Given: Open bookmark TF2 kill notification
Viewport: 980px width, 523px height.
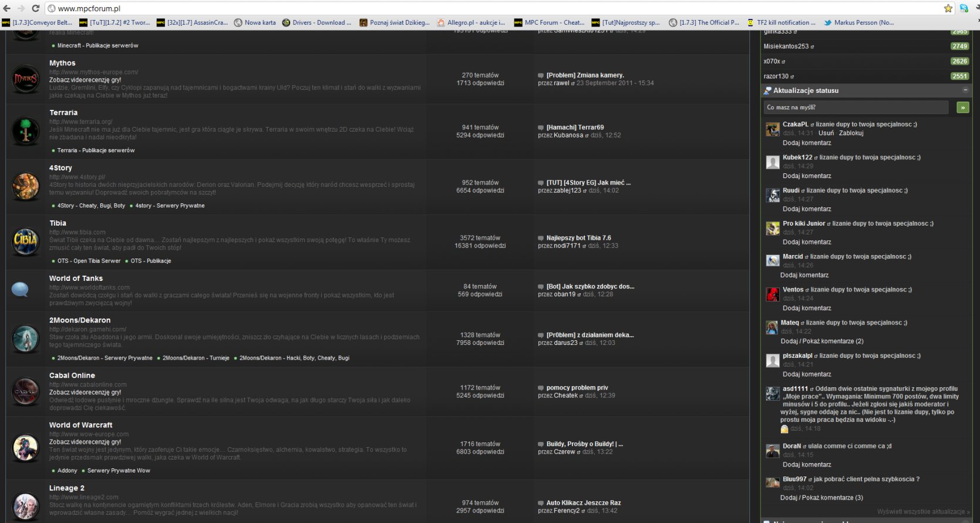Looking at the screenshot, I should (781, 22).
